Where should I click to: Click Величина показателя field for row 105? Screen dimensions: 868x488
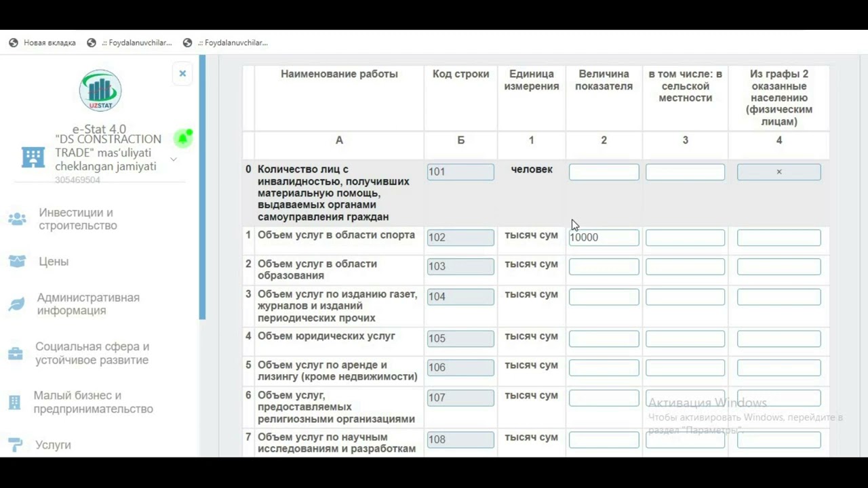point(604,338)
